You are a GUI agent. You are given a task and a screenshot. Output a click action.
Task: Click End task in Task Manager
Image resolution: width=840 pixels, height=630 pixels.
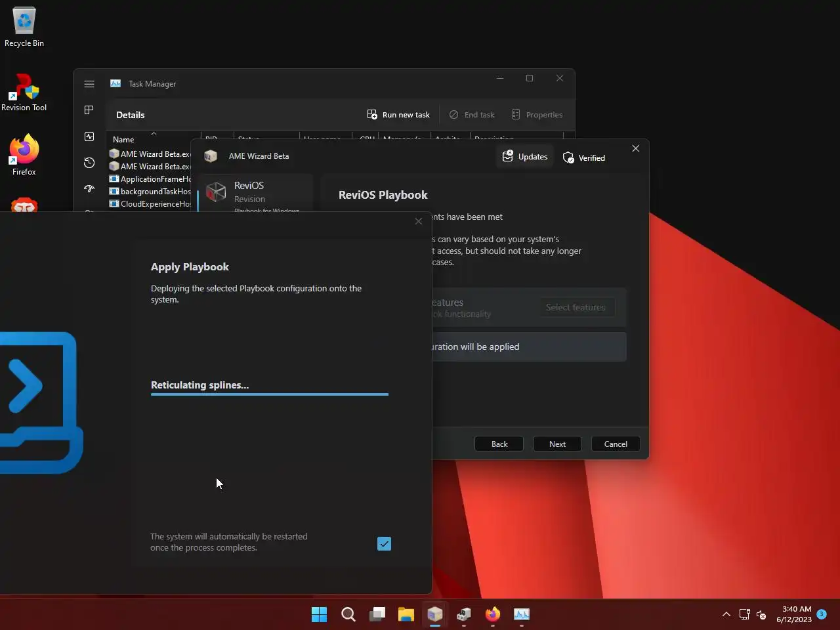472,115
